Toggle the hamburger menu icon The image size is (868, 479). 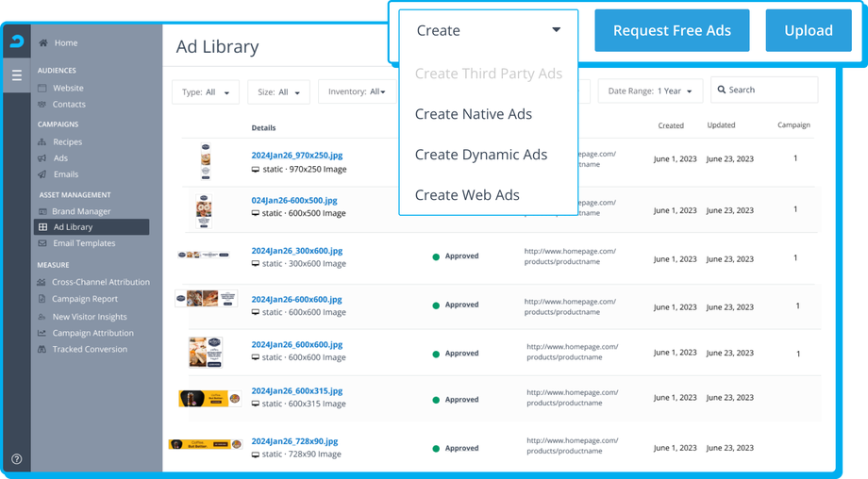pos(17,75)
